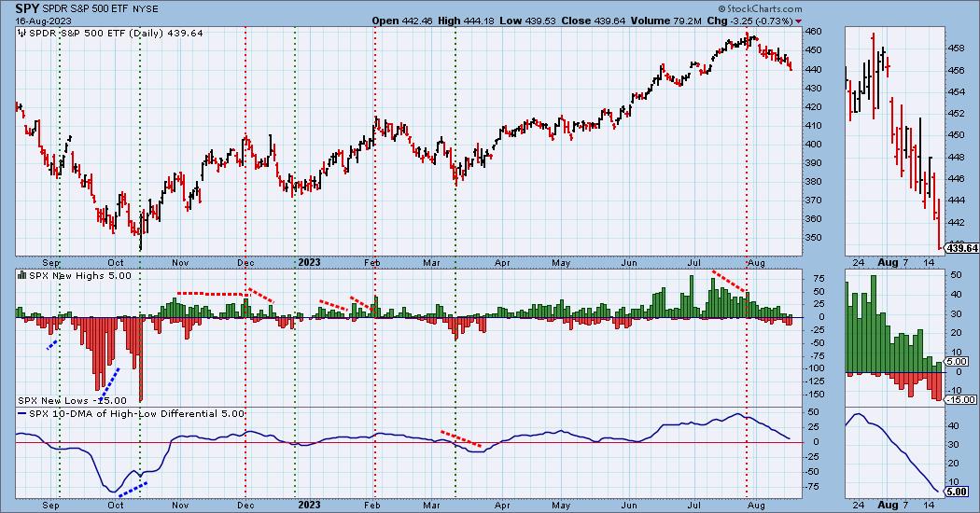The image size is (980, 513).
Task: Click the SPY ticker symbol
Action: click(x=27, y=8)
